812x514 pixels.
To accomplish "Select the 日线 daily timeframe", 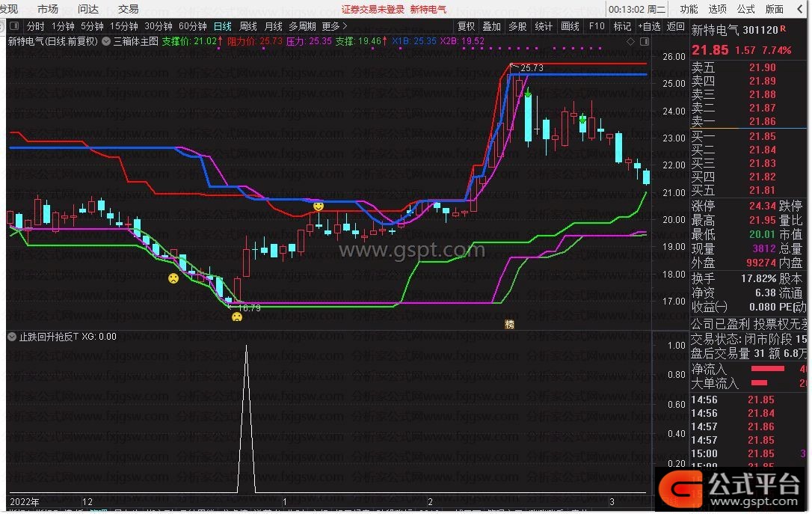I will (223, 26).
